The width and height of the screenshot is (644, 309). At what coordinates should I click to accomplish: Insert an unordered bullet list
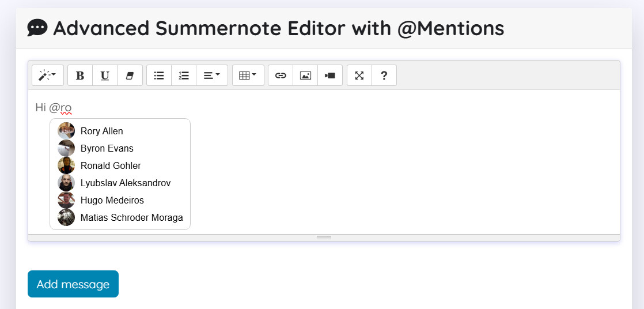click(x=159, y=75)
